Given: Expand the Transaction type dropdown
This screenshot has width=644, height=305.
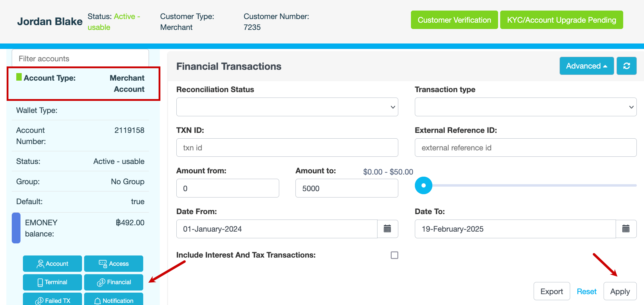Looking at the screenshot, I should tap(526, 107).
